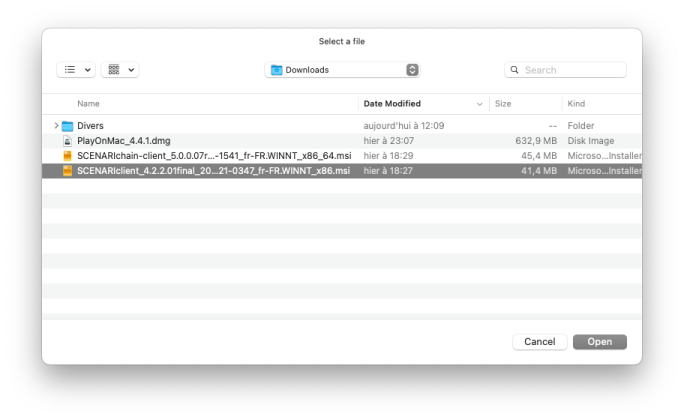Open the Downloads location popup
This screenshot has width=684, height=420.
pos(342,70)
